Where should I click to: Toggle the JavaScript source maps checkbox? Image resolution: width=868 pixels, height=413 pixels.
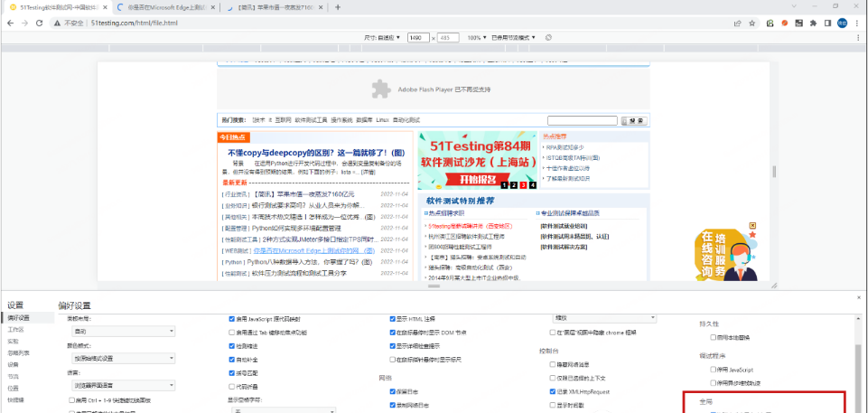click(x=232, y=319)
